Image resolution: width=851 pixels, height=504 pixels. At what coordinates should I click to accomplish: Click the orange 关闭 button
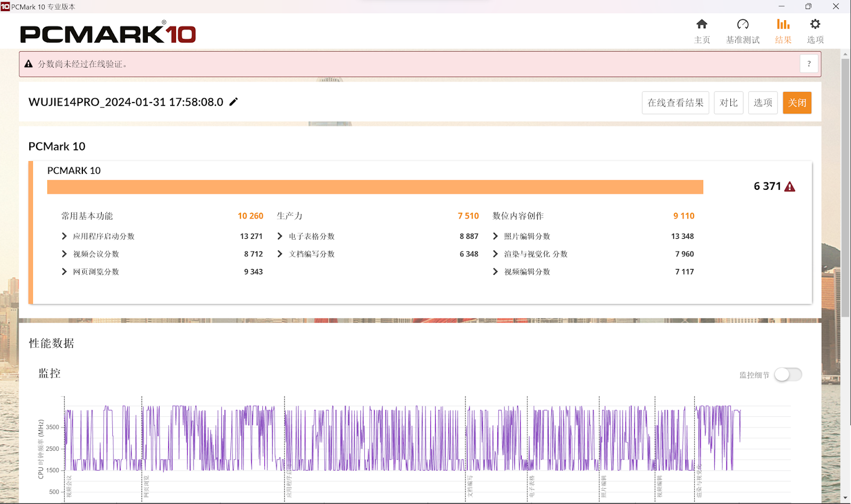pos(797,103)
